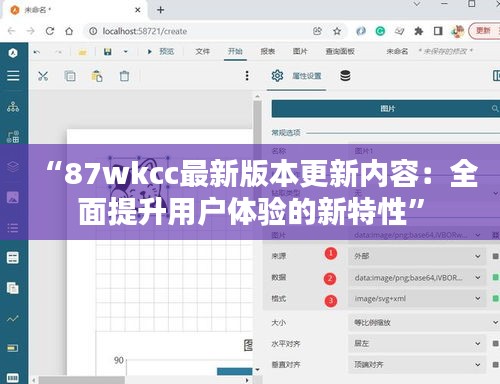Image resolution: width=500 pixels, height=384 pixels.
Task: Expand the source dropdown showing 外部
Action: tap(417, 256)
